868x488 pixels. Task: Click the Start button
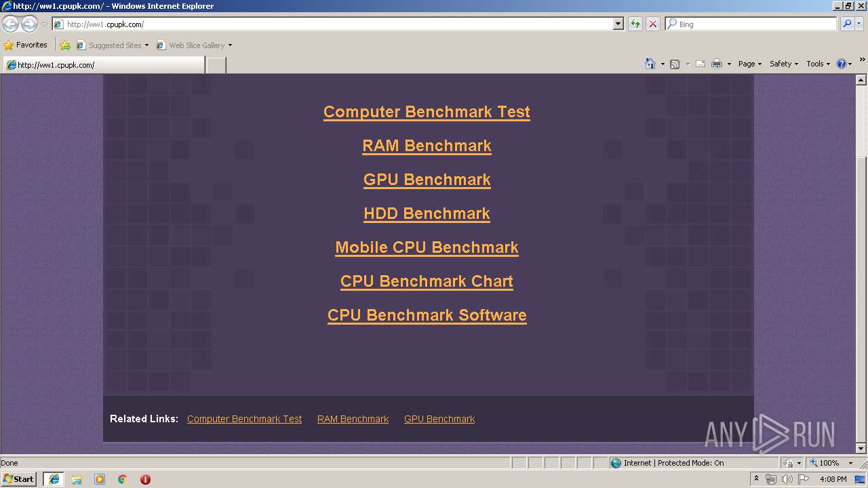[x=19, y=479]
